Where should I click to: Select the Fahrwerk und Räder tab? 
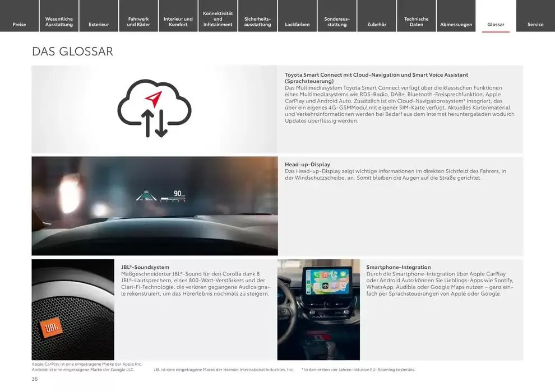point(138,22)
